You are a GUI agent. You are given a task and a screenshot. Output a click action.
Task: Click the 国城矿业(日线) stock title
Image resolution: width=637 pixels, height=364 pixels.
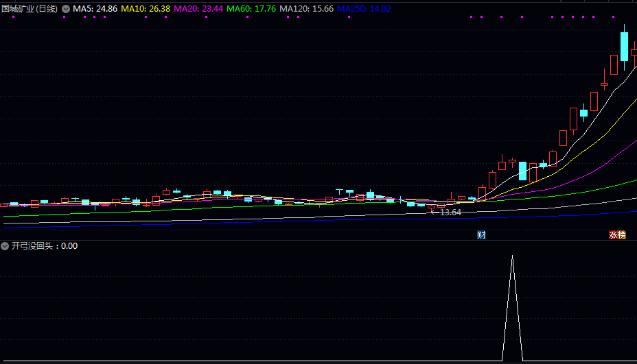[x=30, y=9]
